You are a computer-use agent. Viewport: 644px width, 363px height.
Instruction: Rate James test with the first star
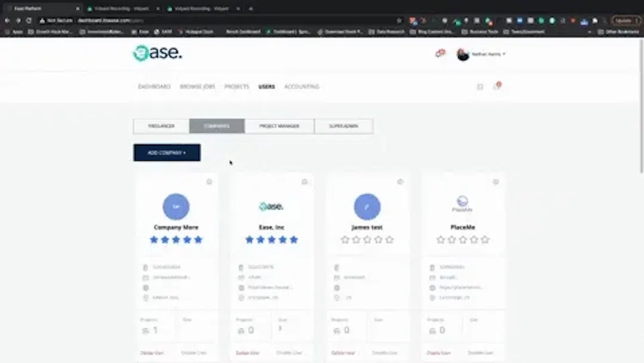tap(345, 239)
